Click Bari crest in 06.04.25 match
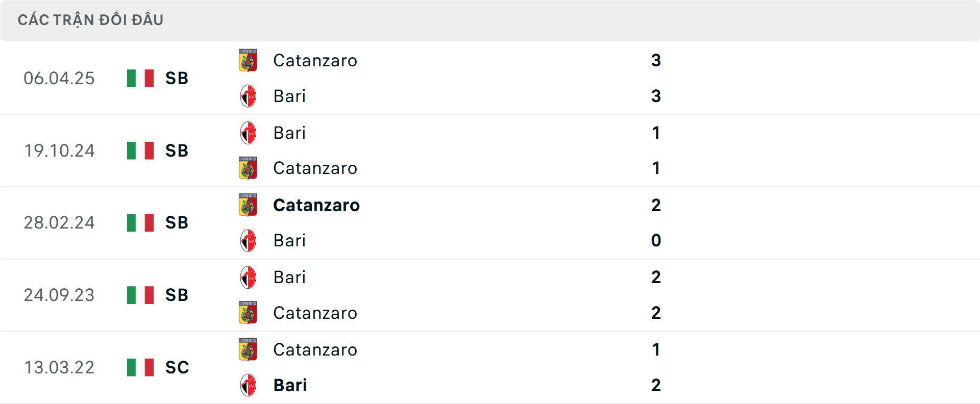Image resolution: width=980 pixels, height=404 pixels. pos(248,96)
